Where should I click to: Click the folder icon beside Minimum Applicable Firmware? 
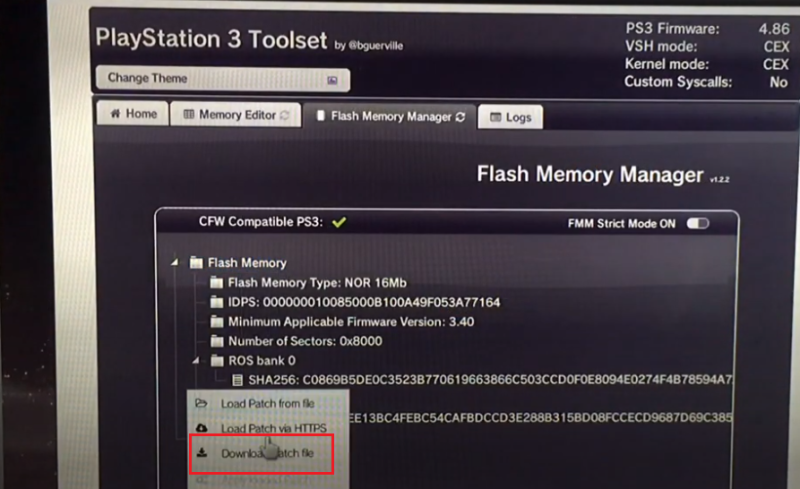pyautogui.click(x=216, y=322)
